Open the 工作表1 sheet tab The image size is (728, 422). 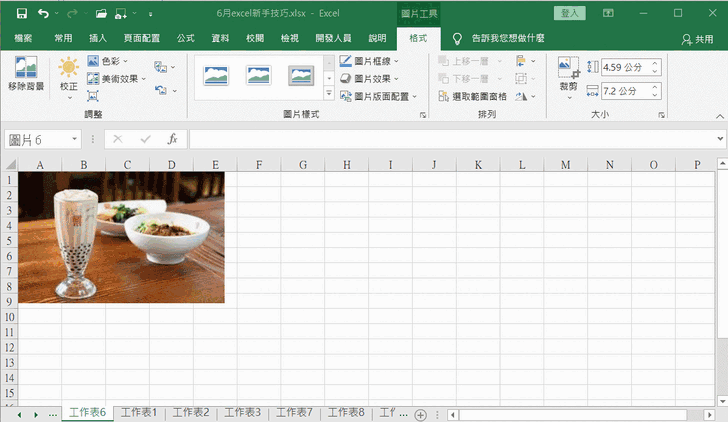pyautogui.click(x=139, y=413)
